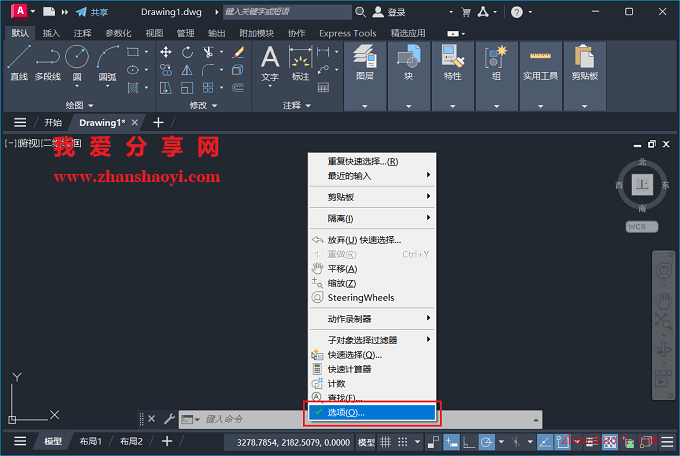Open the Hatch tool dropdown arrow
680x456 pixels.
(146, 88)
